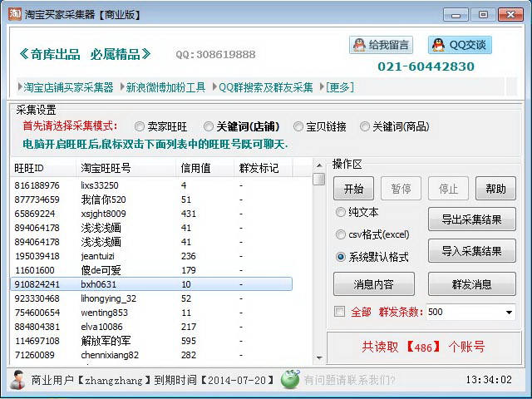
Task: Select row with 旺旺号 chennixiang82
Action: 151,355
